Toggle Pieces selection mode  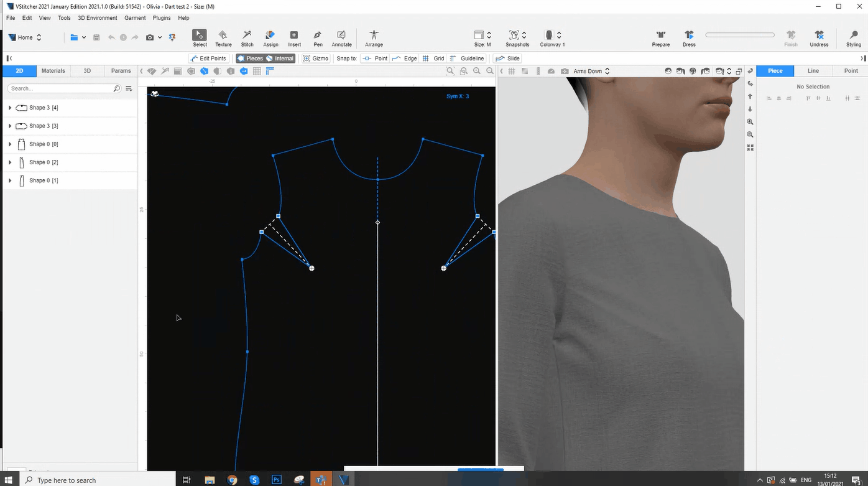click(x=250, y=58)
